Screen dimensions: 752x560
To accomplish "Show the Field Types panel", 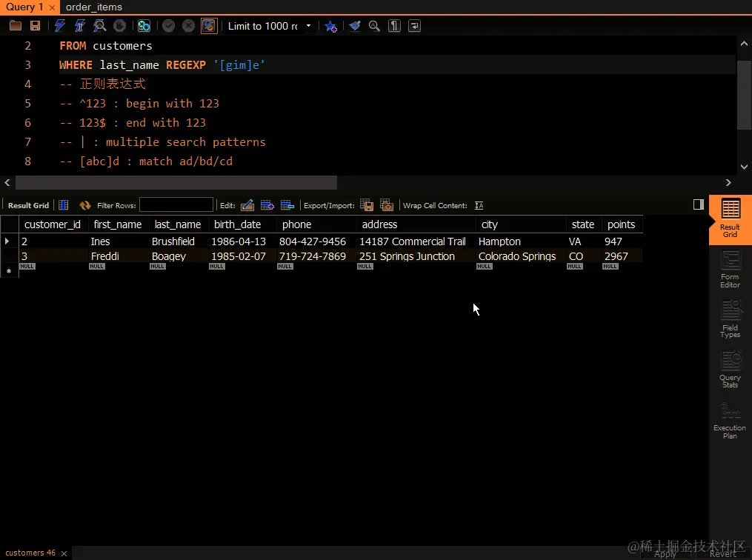I will tap(730, 319).
